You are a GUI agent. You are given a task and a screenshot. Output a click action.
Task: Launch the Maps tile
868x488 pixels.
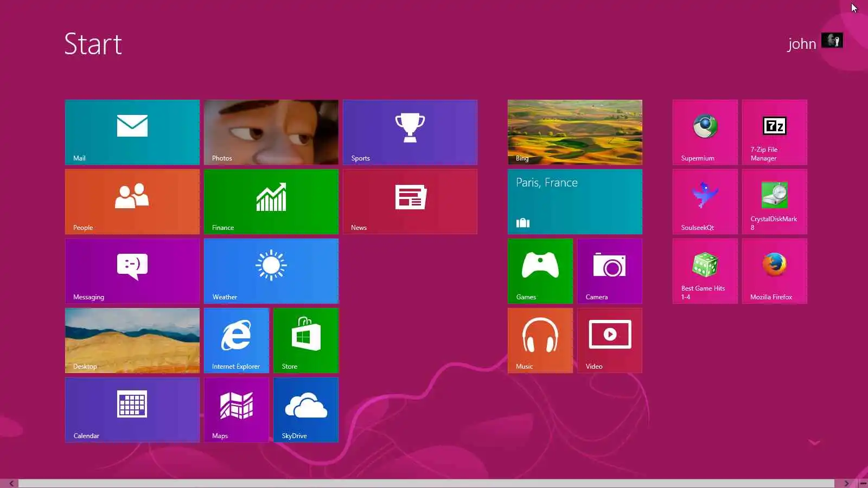237,410
